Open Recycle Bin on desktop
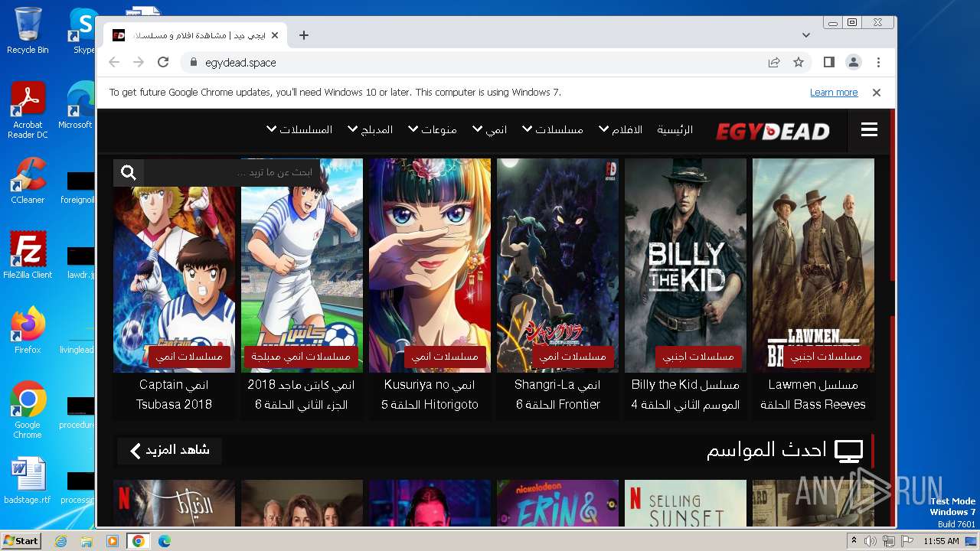The height and width of the screenshot is (551, 980). (x=28, y=31)
